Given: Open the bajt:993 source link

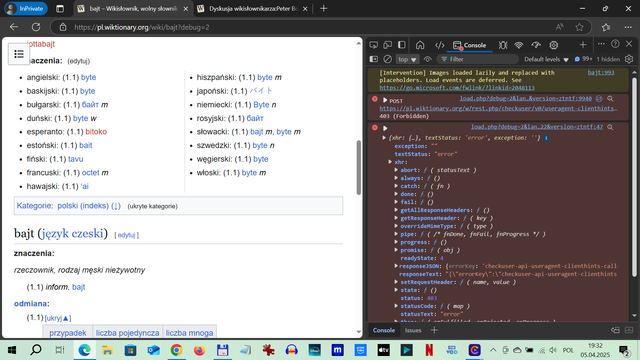Looking at the screenshot, I should [601, 73].
